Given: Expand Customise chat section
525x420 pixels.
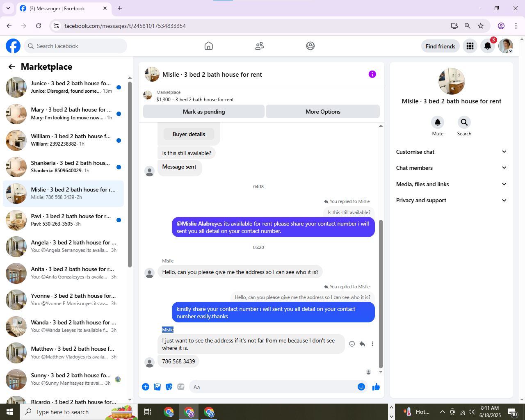Looking at the screenshot, I should point(451,152).
